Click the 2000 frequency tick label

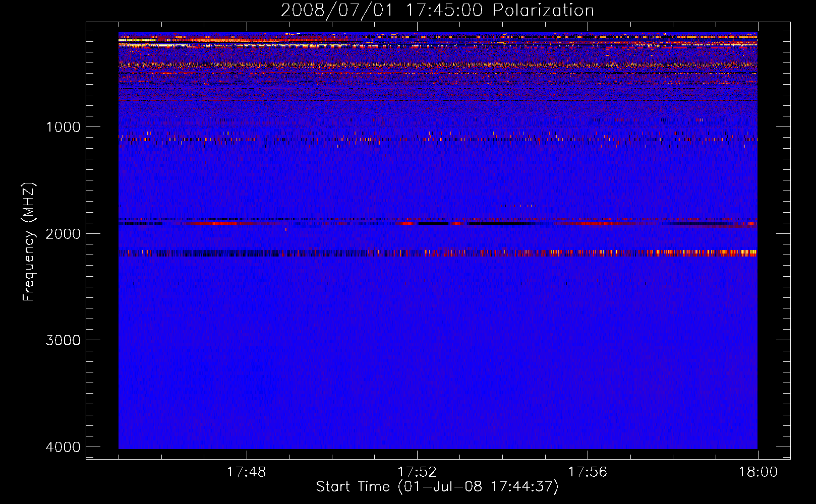[63, 233]
